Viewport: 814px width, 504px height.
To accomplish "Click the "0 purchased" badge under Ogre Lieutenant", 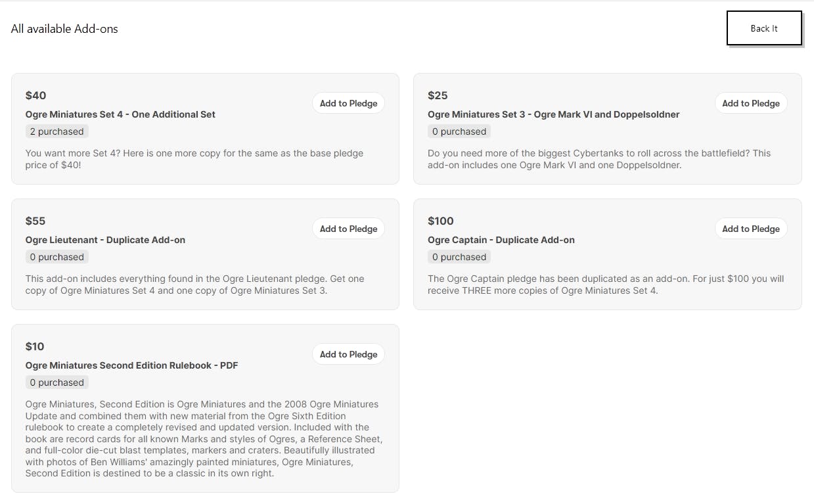I will point(57,257).
